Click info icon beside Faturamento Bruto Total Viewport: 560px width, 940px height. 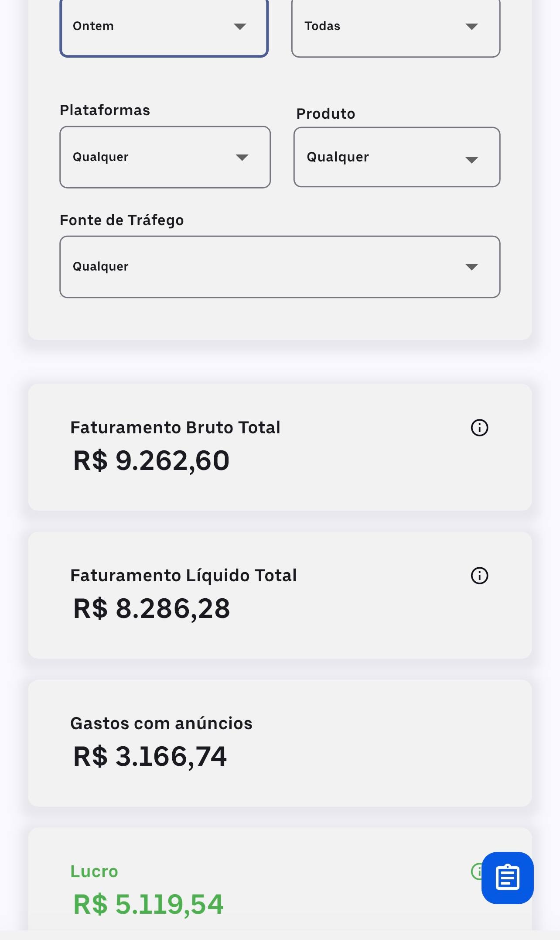click(479, 428)
